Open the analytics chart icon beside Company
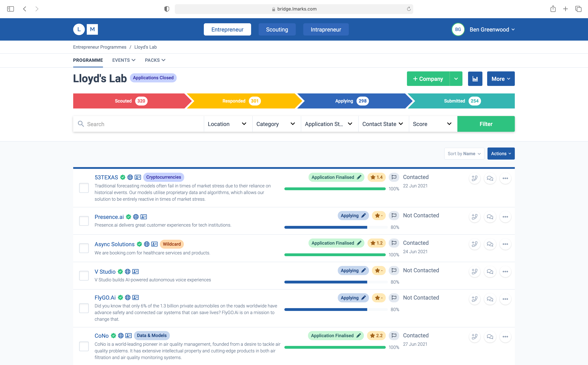This screenshot has height=365, width=588. click(475, 78)
